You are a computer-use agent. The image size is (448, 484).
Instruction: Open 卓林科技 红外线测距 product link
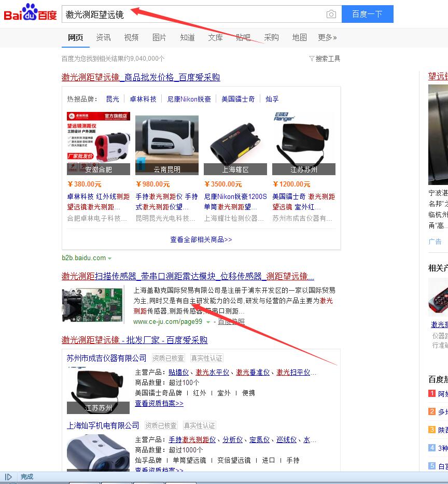[98, 202]
